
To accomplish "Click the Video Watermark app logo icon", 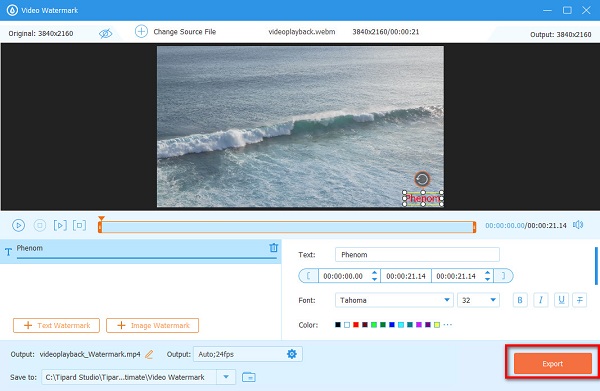I will click(x=12, y=10).
